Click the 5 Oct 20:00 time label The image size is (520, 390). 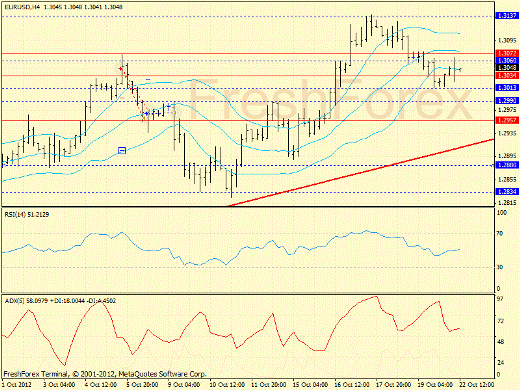tap(142, 385)
